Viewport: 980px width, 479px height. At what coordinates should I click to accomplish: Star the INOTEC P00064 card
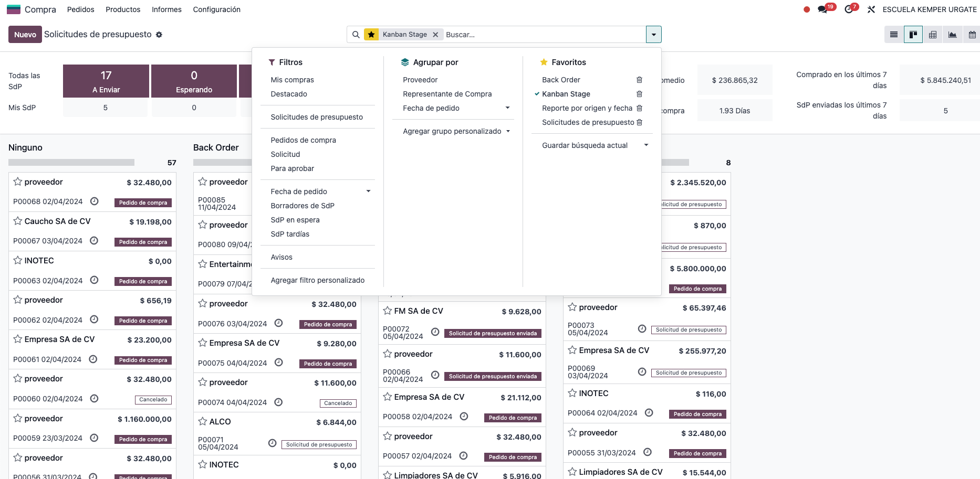pos(572,393)
